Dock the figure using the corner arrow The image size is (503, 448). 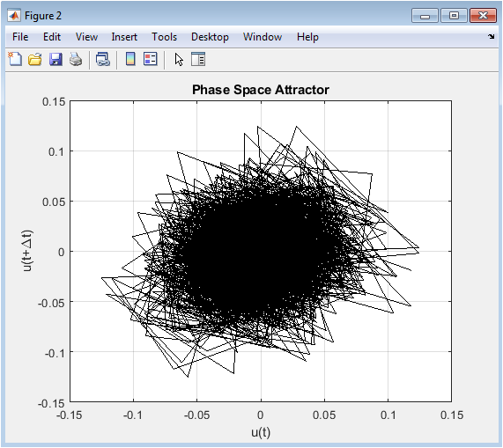point(492,37)
